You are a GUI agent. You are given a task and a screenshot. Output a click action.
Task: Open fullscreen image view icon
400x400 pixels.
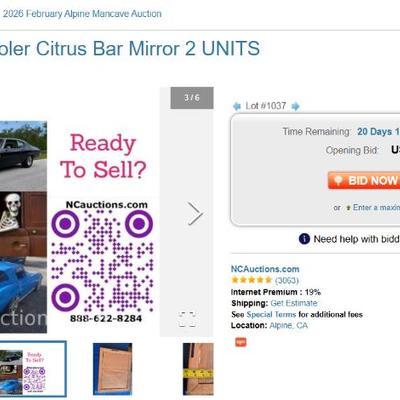pos(187,319)
